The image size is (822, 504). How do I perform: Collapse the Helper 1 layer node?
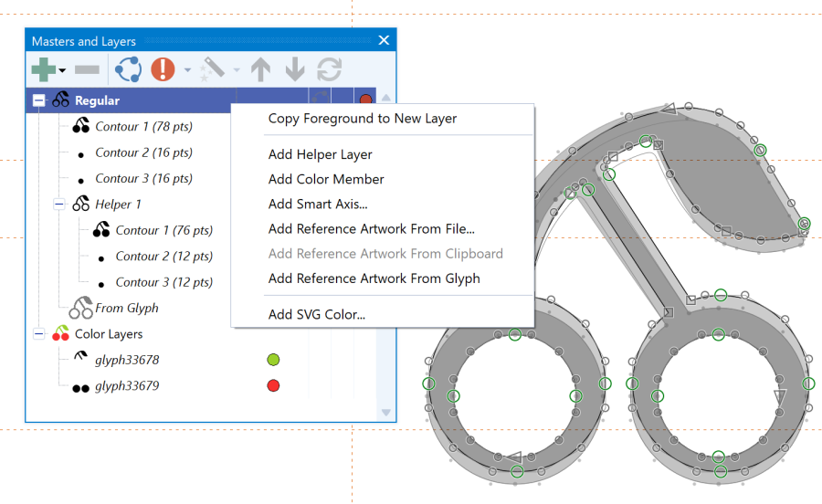pos(59,204)
